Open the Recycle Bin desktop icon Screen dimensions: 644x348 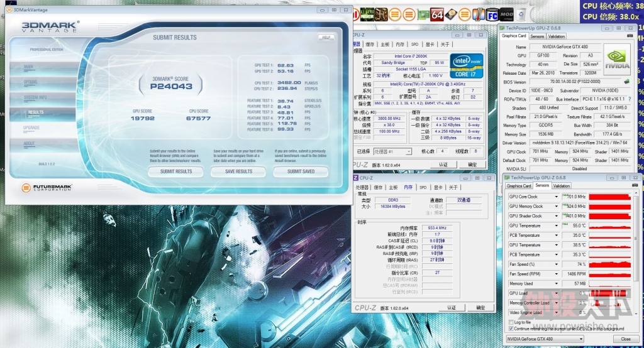(x=520, y=15)
